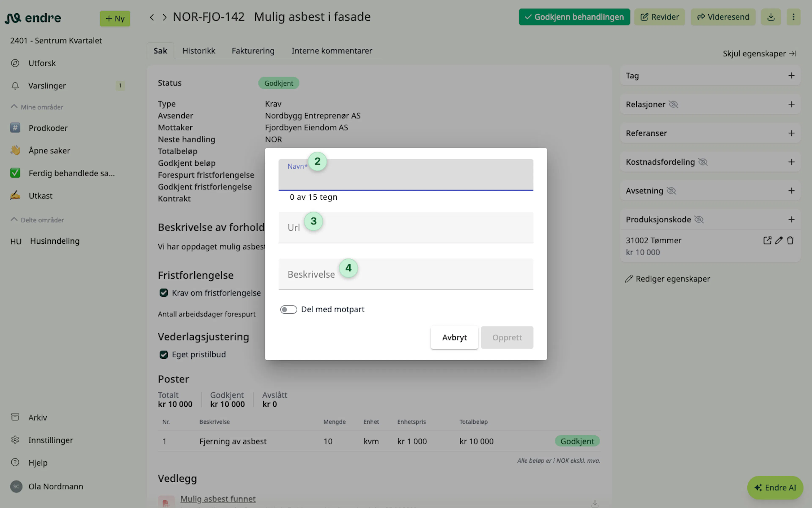The height and width of the screenshot is (508, 812).
Task: Click Godkjenn behandlingen button
Action: click(574, 17)
